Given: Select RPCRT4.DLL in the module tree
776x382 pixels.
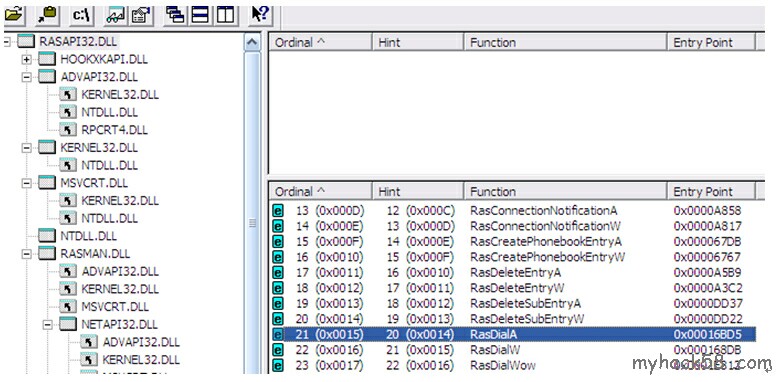Looking at the screenshot, I should (x=114, y=130).
